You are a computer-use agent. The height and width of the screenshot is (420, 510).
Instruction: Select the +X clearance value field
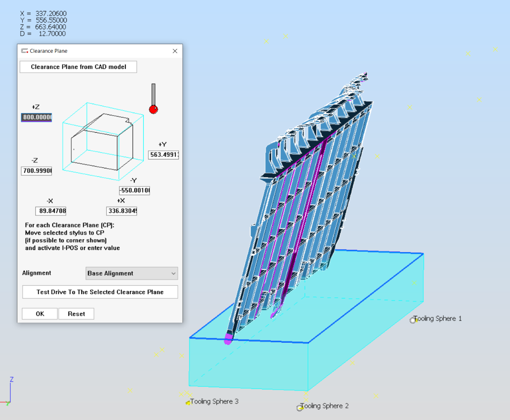pyautogui.click(x=122, y=211)
